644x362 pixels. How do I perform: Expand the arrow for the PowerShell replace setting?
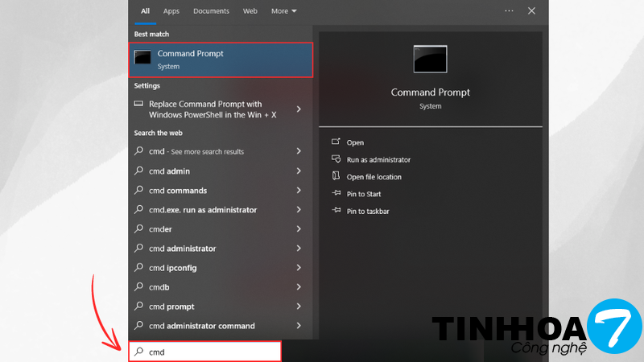(x=299, y=109)
